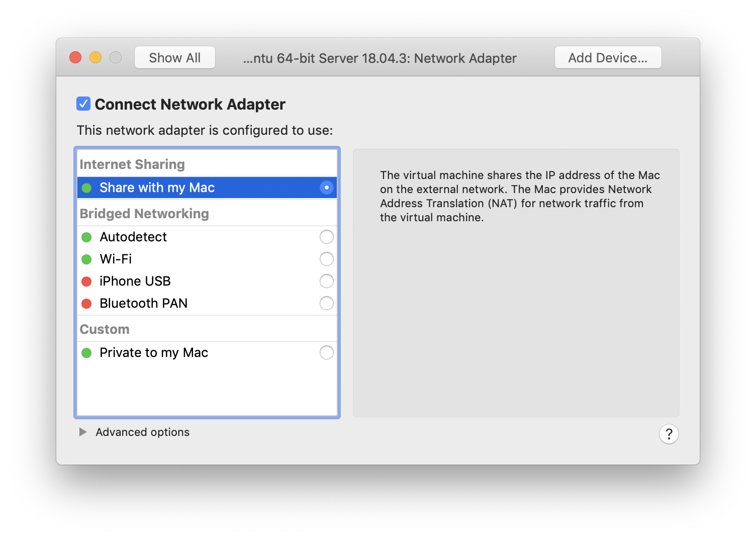Image resolution: width=756 pixels, height=539 pixels.
Task: Click the green dot beside Private to my Mac
Action: tap(86, 353)
